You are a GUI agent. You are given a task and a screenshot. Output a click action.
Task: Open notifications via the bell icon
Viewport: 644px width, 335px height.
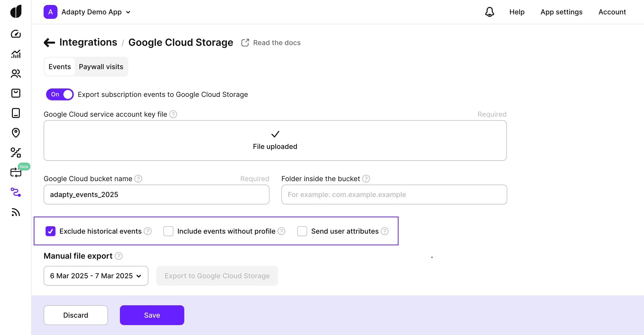tap(489, 12)
